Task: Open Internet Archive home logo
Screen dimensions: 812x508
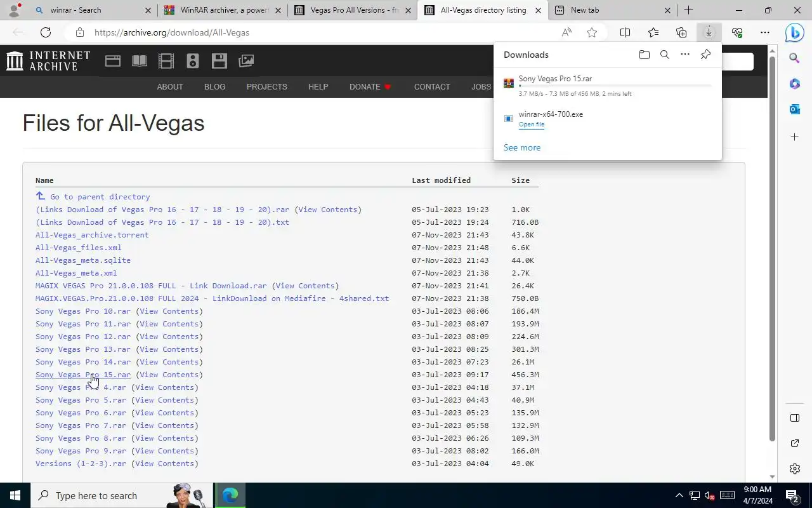Action: (x=48, y=61)
